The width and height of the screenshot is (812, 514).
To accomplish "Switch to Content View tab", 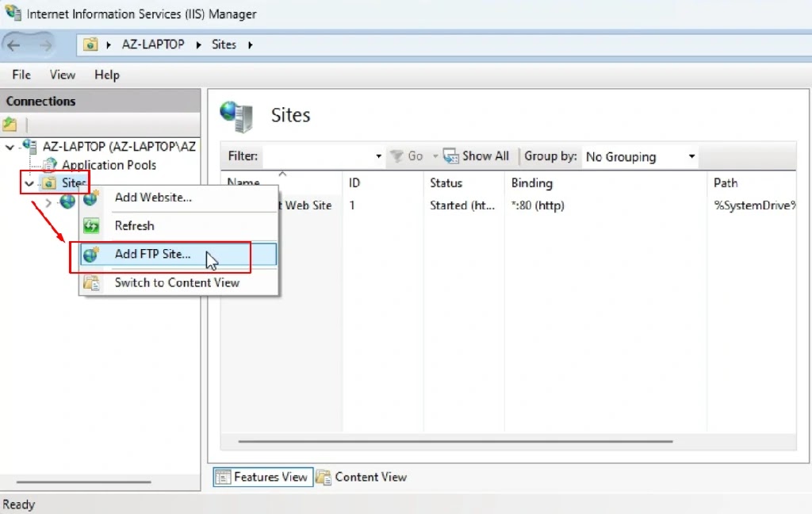I will click(362, 477).
